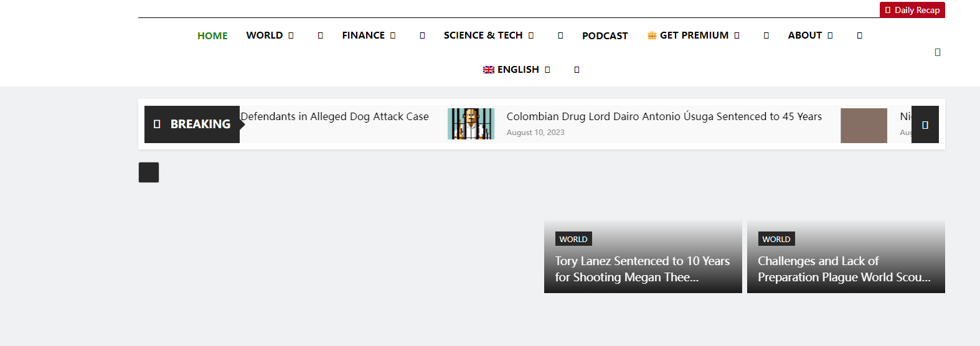Go to the HOME menu item

pyautogui.click(x=212, y=36)
